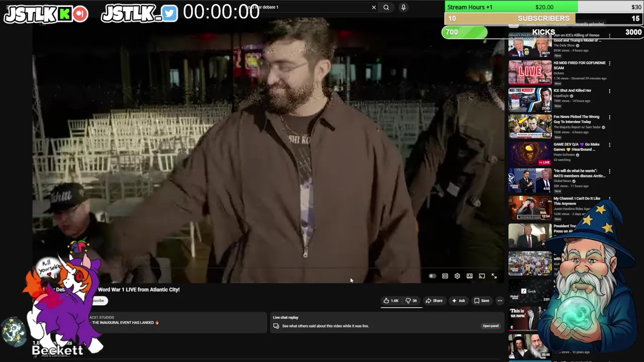Open options menu for ICE Shot video

tap(609, 91)
